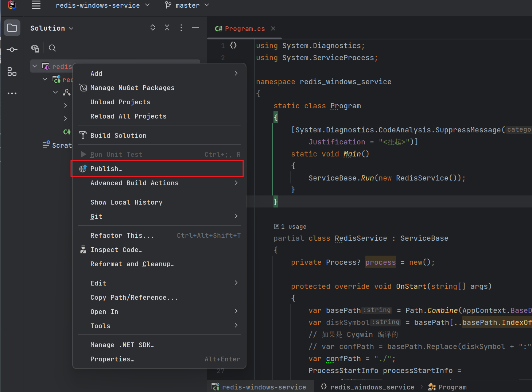Screen dimensions: 532x392
Task: Collapse the C# project node chevron
Action: click(x=45, y=79)
